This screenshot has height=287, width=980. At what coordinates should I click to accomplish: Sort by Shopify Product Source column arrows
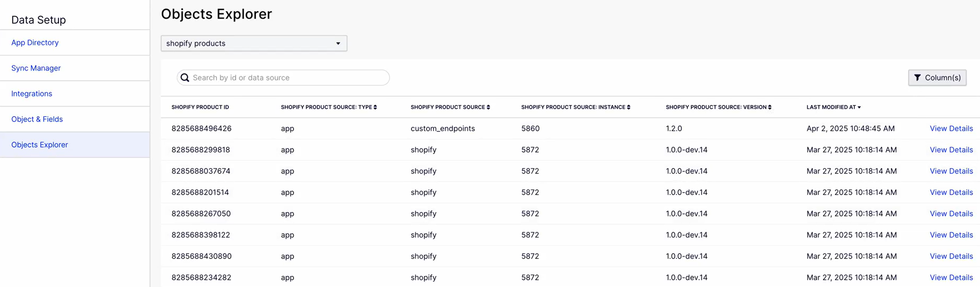pos(488,107)
